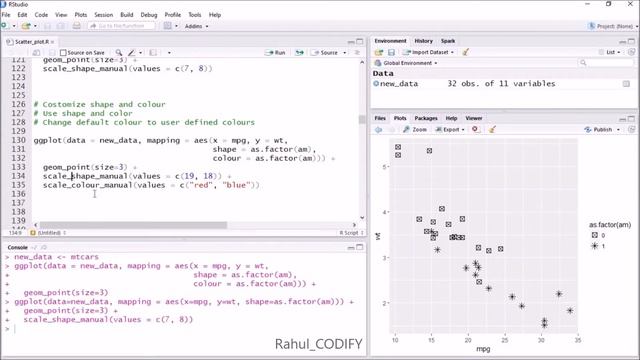Click the Source button
Image resolution: width=640 pixels, height=360 pixels.
[x=325, y=53]
